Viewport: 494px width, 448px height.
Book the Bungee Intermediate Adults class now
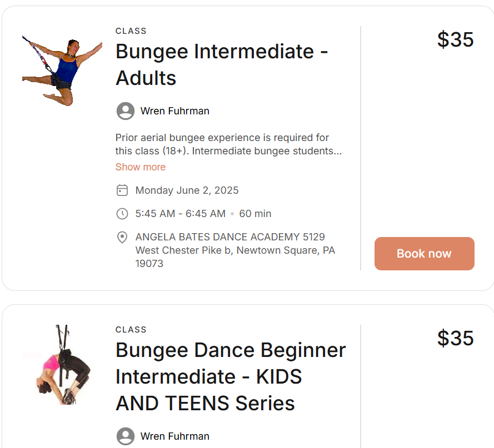[425, 254]
